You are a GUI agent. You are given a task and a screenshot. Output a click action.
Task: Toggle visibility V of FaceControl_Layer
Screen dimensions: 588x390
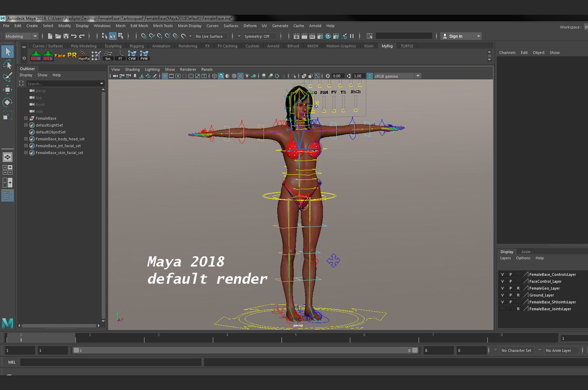point(502,281)
